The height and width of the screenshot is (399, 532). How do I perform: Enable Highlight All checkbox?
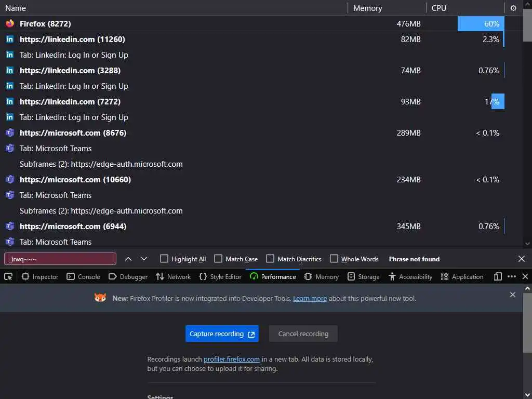coord(164,259)
